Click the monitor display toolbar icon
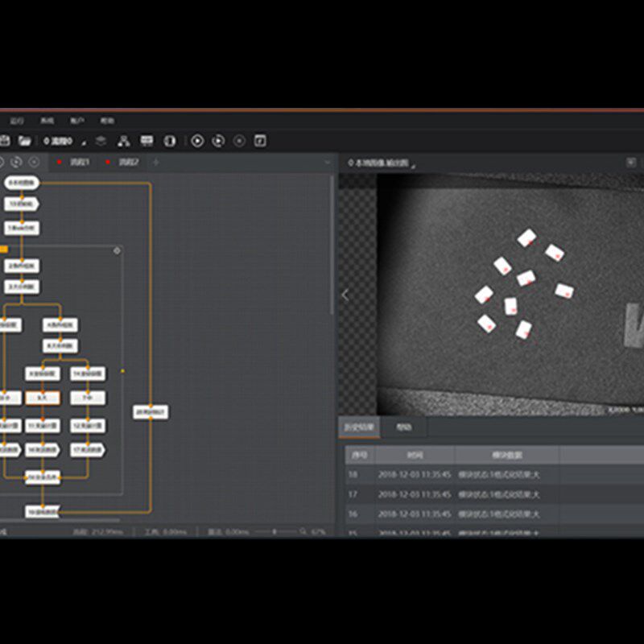 pyautogui.click(x=147, y=141)
